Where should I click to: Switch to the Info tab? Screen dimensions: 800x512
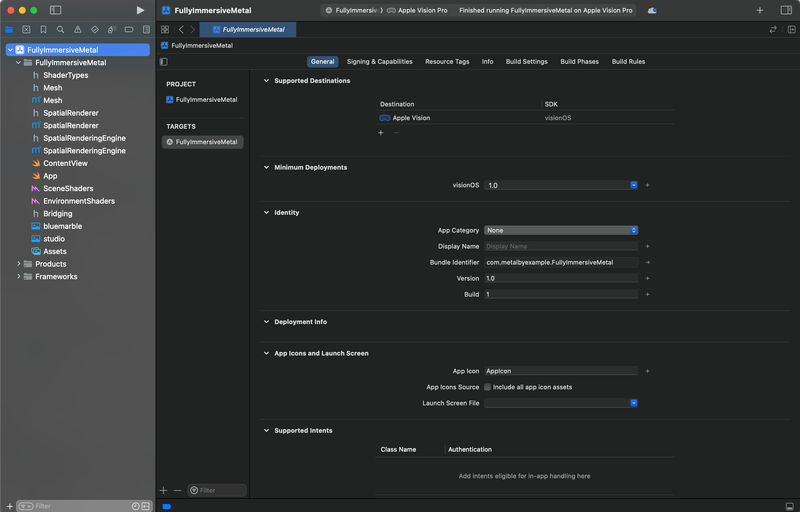click(487, 62)
